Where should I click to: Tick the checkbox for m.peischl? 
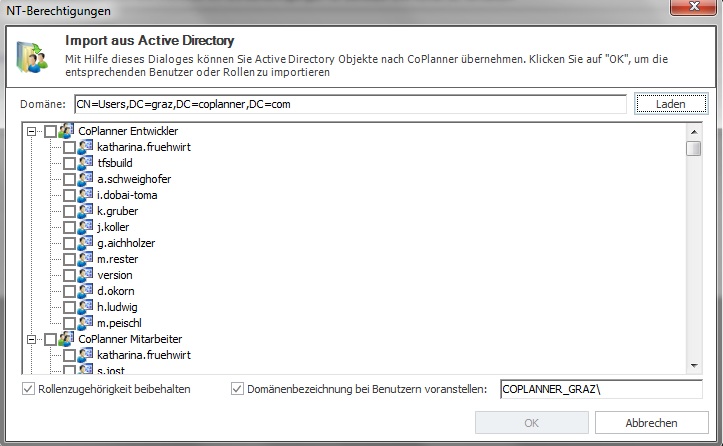click(x=69, y=323)
